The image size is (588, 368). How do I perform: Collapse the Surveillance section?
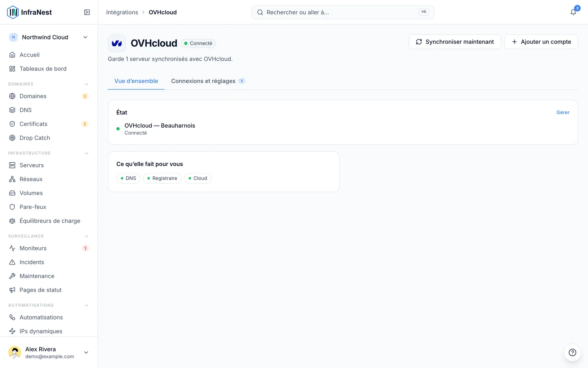pos(86,236)
